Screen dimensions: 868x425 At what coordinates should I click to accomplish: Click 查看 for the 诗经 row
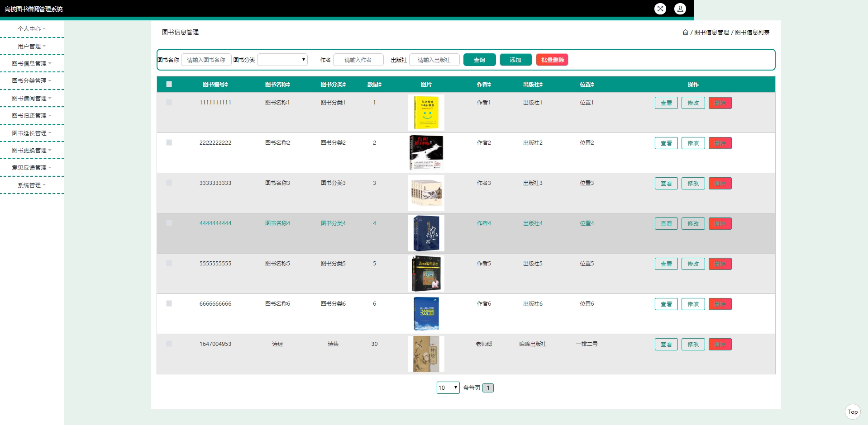tap(666, 345)
